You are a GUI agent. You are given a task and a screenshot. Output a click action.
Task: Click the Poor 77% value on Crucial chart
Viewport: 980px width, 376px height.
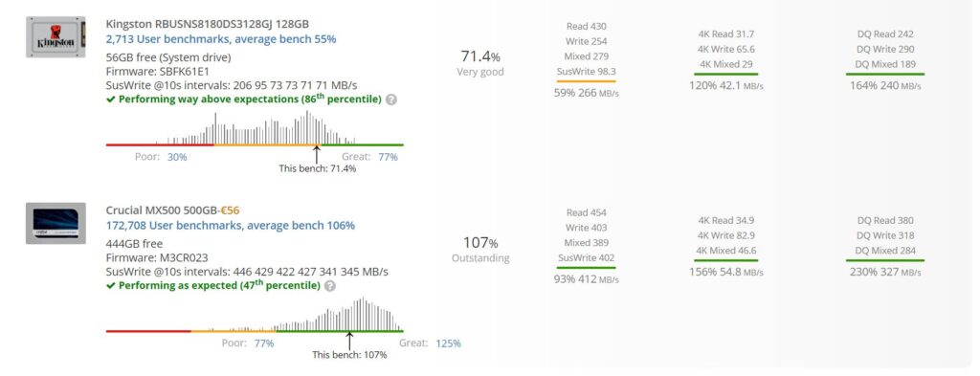[x=264, y=343]
